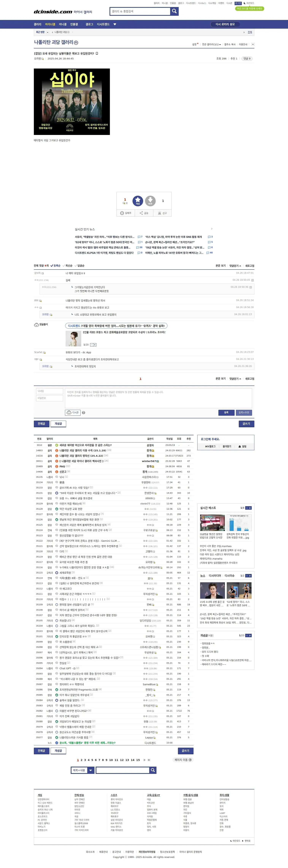The width and height of the screenshot is (288, 868).
Task: Open 인물갤 menu in nav bar
Action: click(74, 24)
